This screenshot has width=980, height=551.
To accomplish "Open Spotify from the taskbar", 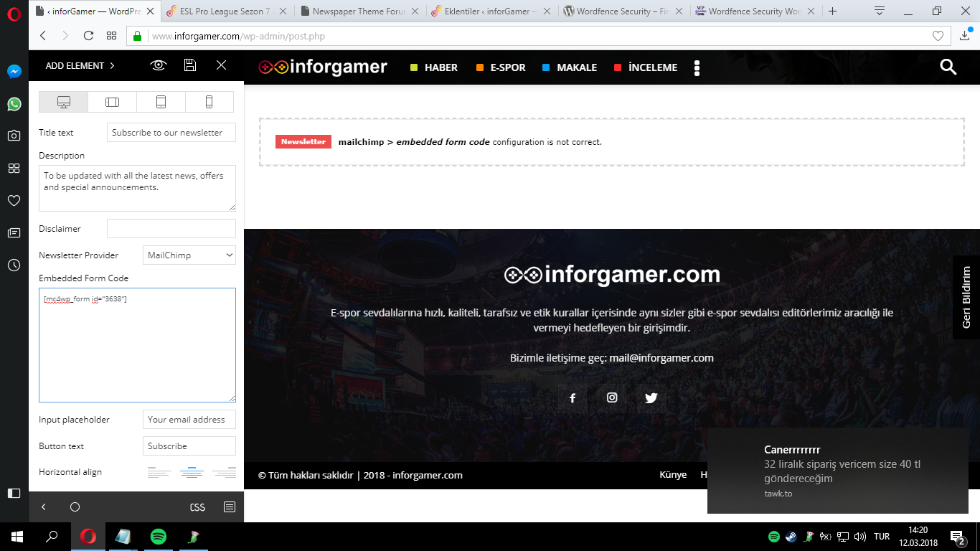I will 159,537.
